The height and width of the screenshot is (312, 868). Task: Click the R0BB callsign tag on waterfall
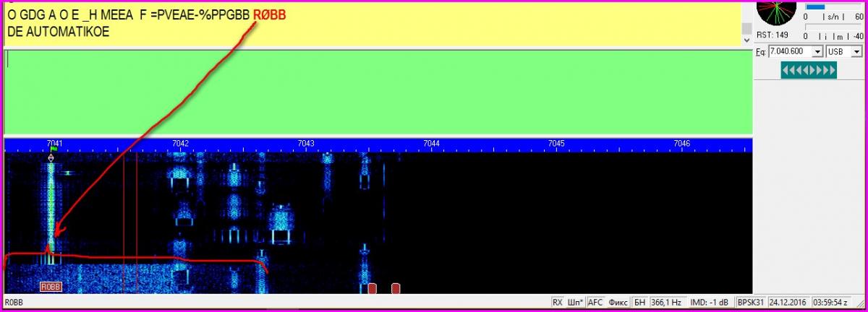(51, 287)
